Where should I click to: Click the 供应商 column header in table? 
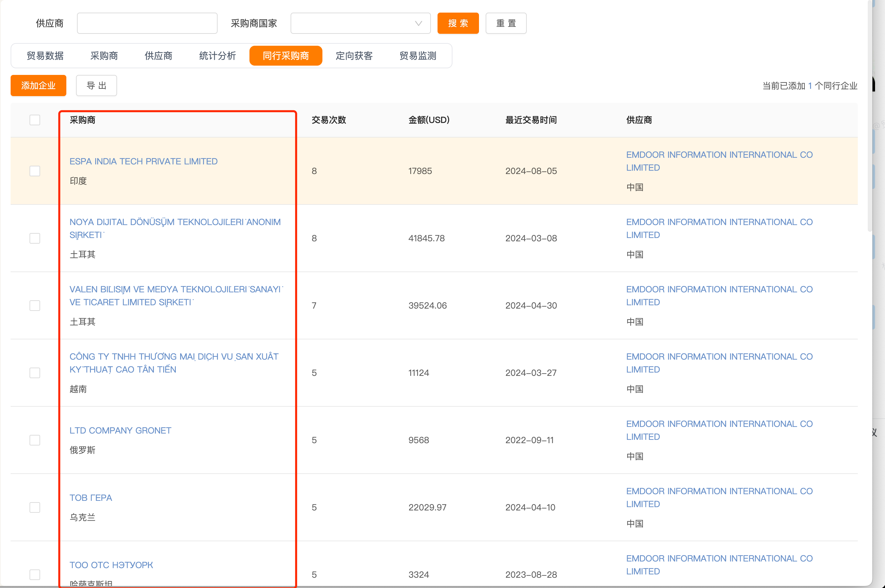[x=639, y=120]
